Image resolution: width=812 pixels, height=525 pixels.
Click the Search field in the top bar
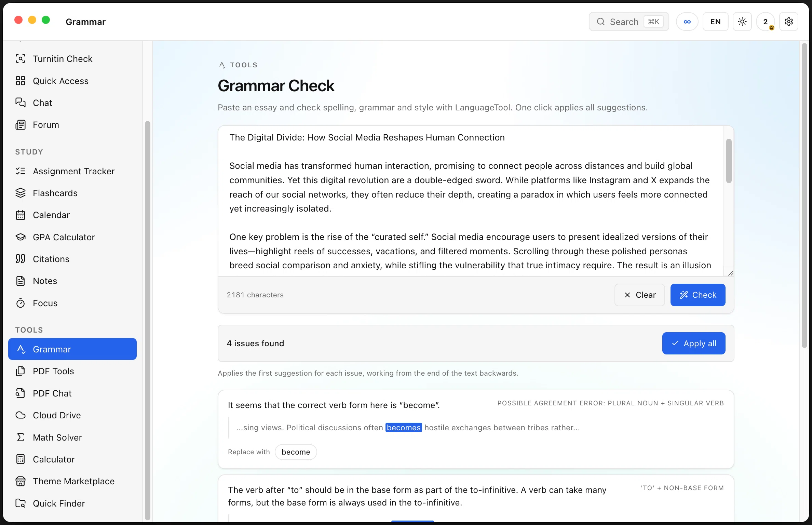[x=629, y=22]
